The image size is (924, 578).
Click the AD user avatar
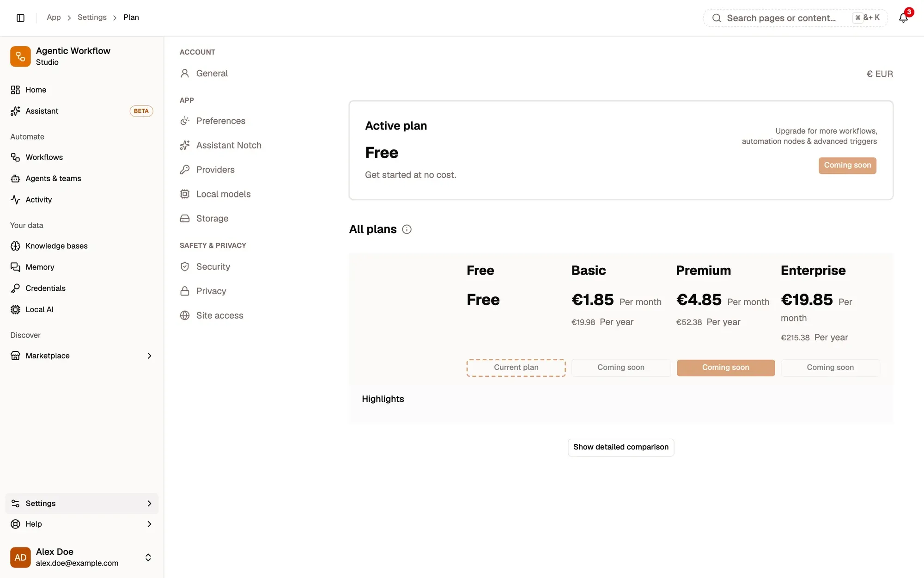[20, 557]
